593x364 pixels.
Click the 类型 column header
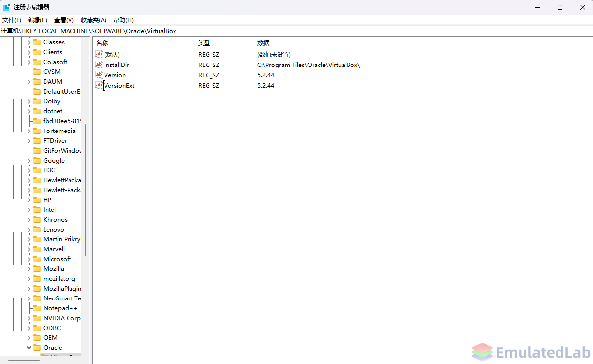[x=224, y=43]
